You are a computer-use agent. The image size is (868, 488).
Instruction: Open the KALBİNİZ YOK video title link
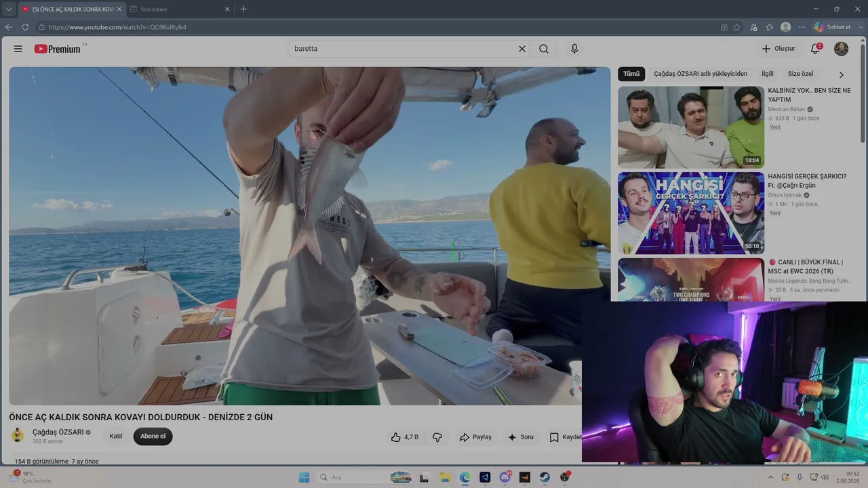coord(809,95)
